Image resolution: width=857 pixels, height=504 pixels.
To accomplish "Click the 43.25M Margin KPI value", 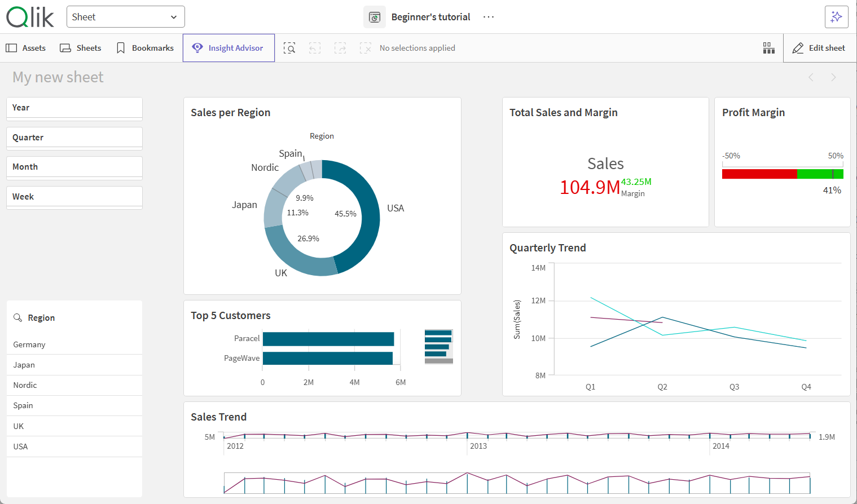I will pyautogui.click(x=636, y=182).
